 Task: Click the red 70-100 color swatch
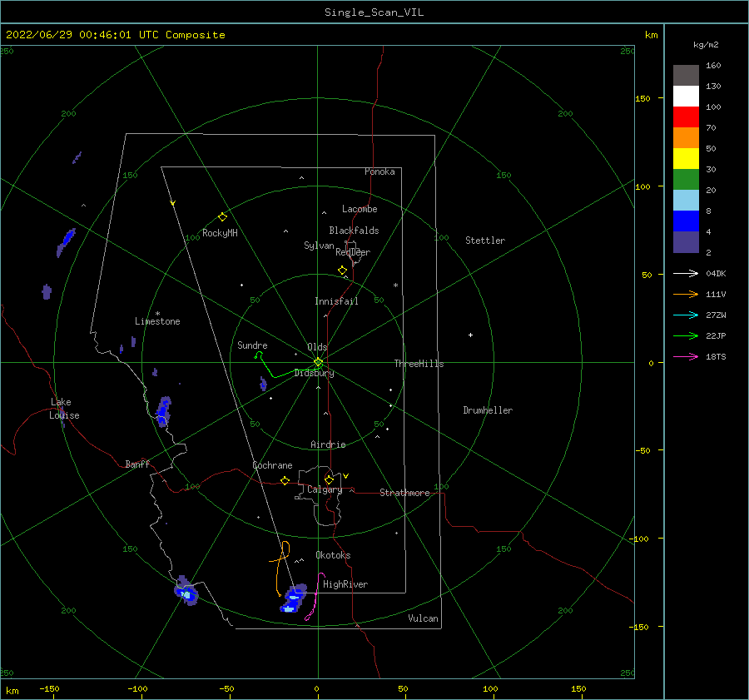click(686, 117)
